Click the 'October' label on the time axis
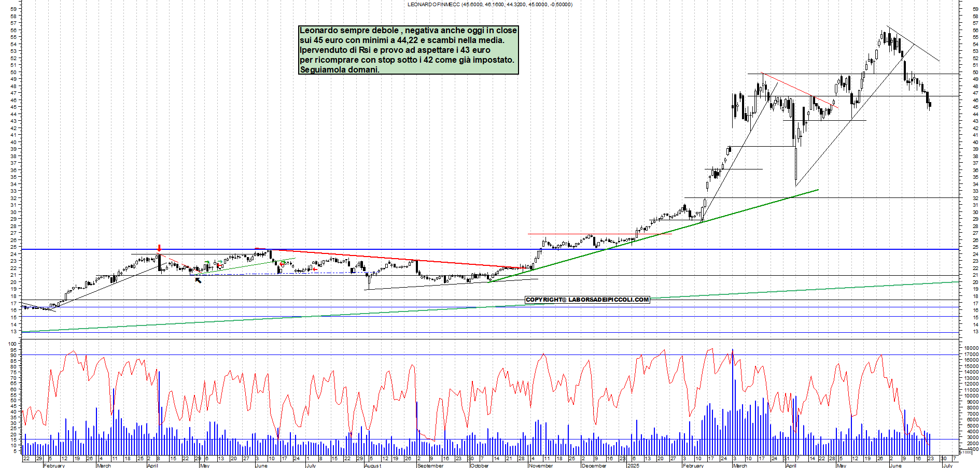Screen dimensions: 980x468 pos(480,465)
